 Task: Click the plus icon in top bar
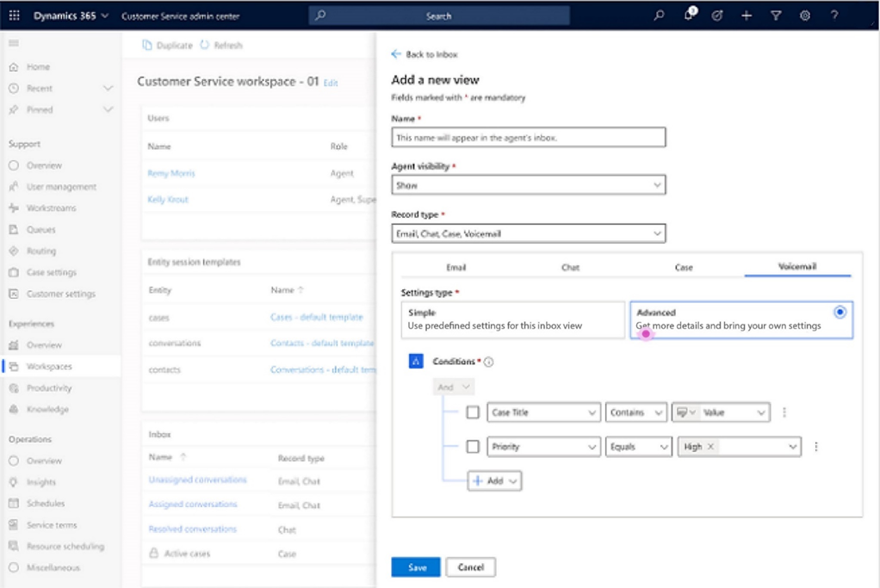click(747, 15)
